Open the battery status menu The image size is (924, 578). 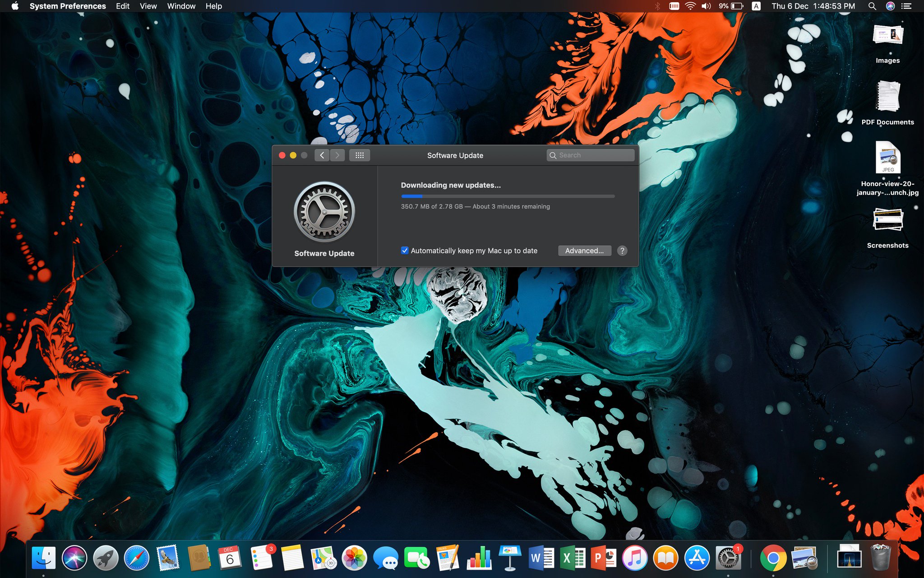pos(736,6)
